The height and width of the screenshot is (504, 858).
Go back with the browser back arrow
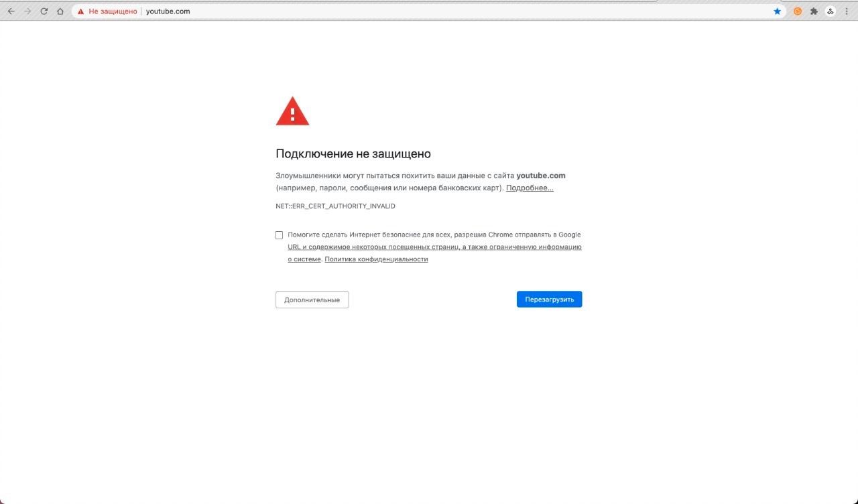11,11
